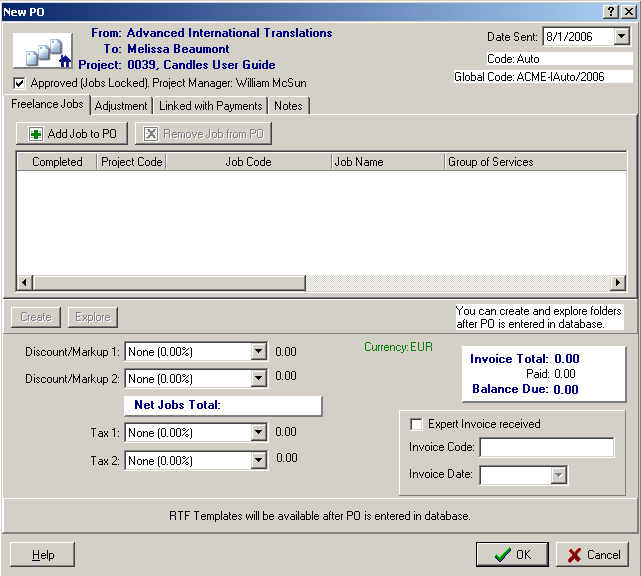Open the Tax 2 dropdown list
641x576 pixels.
point(258,461)
